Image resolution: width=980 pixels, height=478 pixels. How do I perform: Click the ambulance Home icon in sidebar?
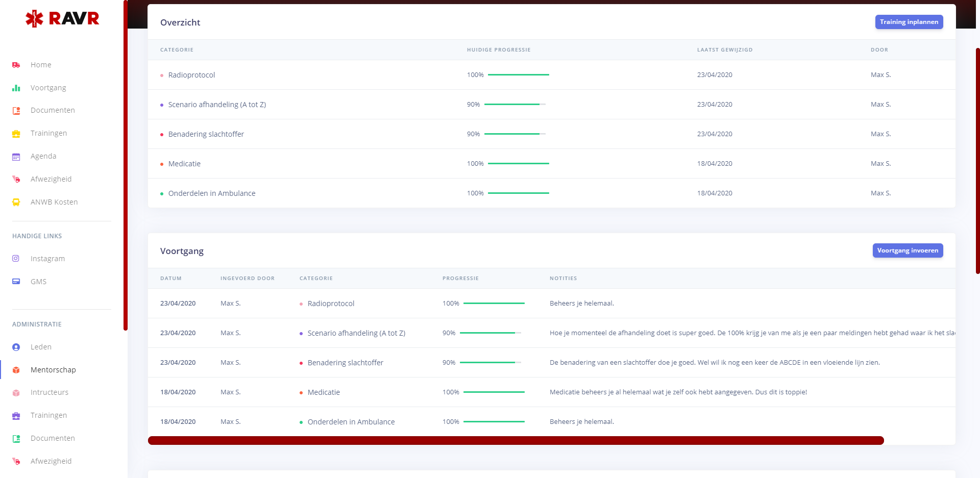point(16,65)
